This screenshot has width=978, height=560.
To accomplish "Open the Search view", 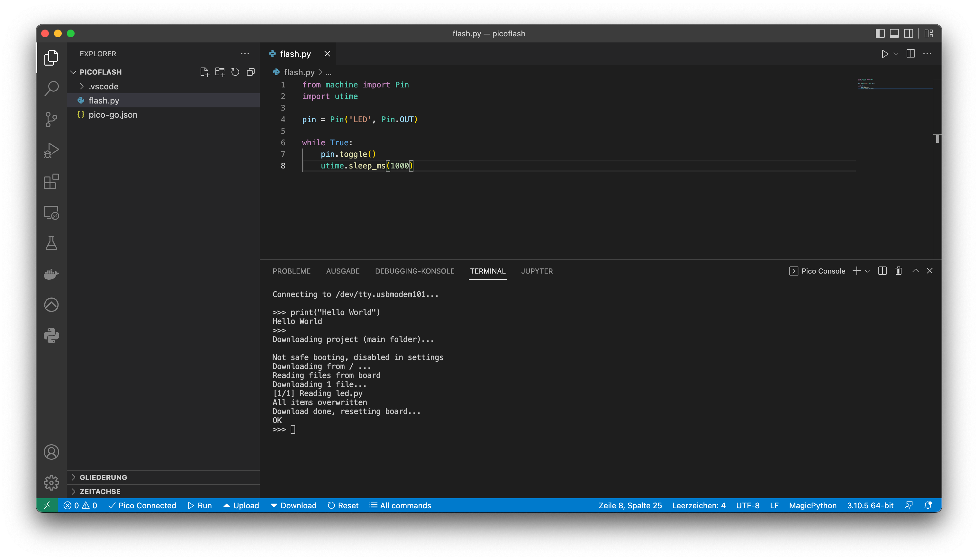I will click(x=51, y=88).
